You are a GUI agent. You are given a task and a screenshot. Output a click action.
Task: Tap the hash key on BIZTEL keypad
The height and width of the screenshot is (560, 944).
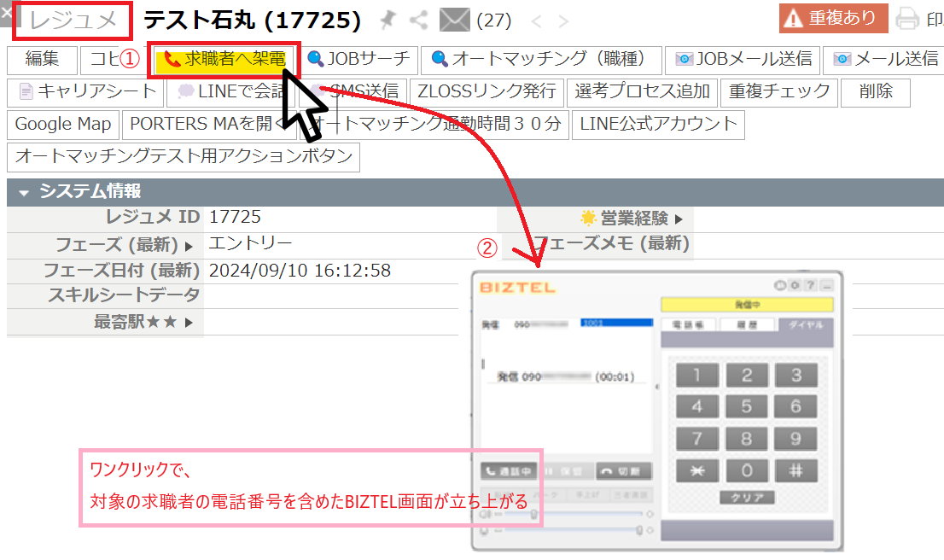(795, 470)
